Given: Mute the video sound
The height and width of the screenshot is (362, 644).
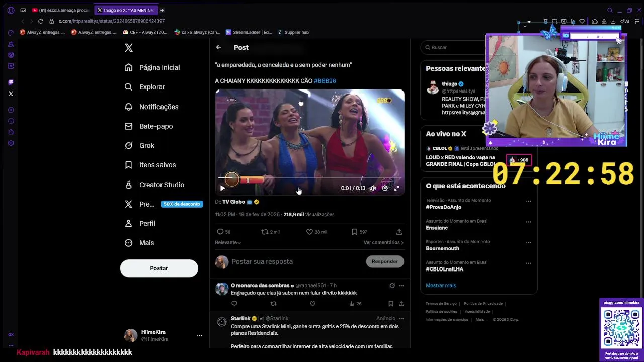Looking at the screenshot, I should tap(373, 188).
